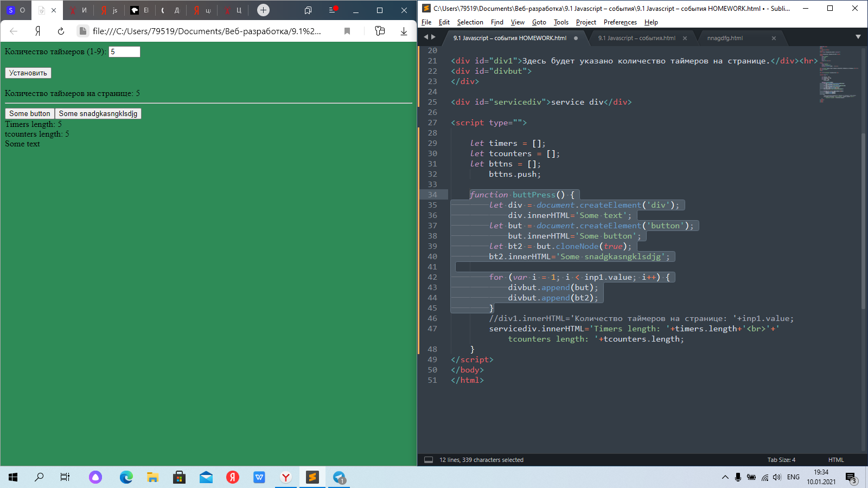Image resolution: width=868 pixels, height=488 pixels.
Task: Switch to nnagdfg.html editor tab
Action: [725, 38]
